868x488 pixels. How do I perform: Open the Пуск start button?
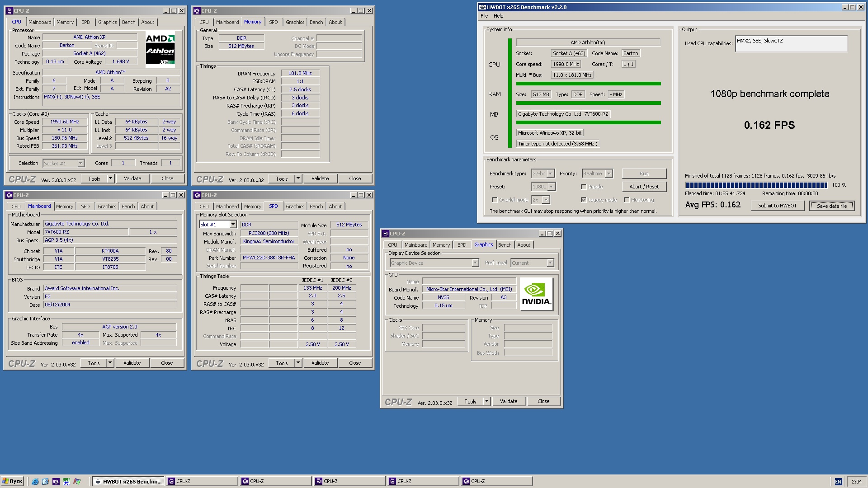coord(13,482)
